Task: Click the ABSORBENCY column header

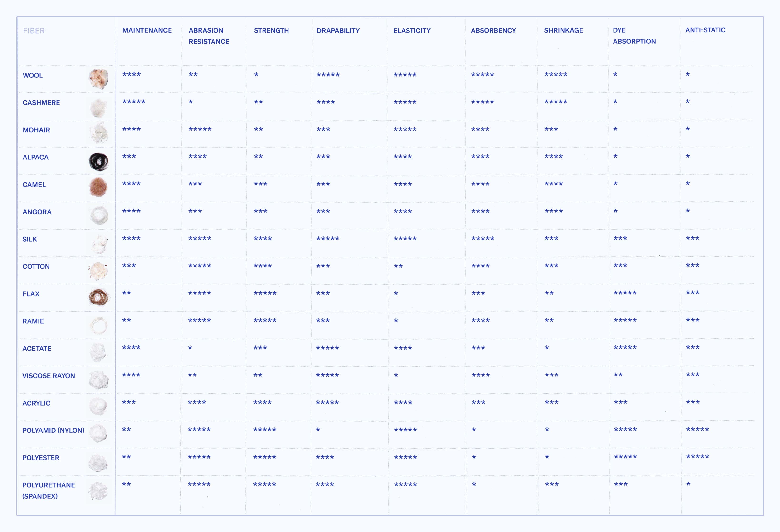Action: point(493,30)
